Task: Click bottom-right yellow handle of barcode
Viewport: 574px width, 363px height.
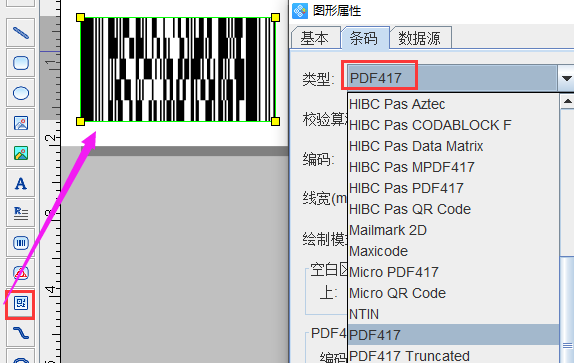Action: pos(276,121)
